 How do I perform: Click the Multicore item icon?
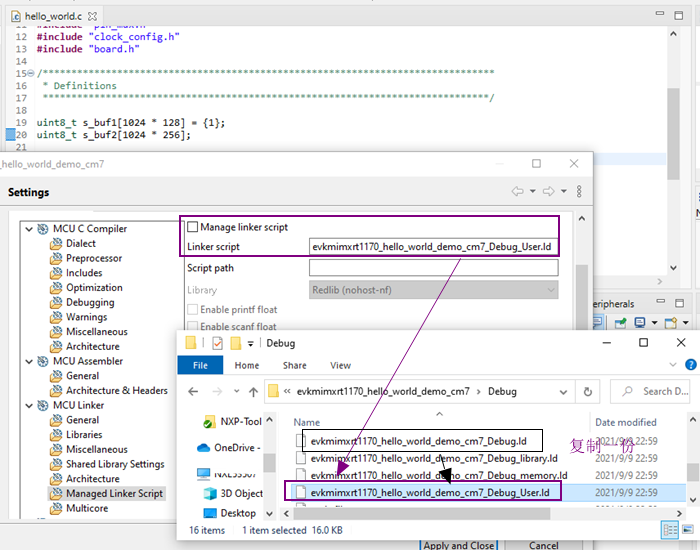click(x=56, y=508)
